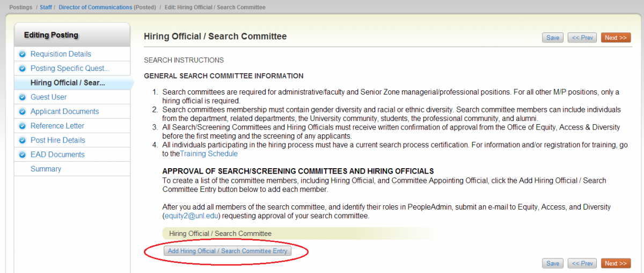The height and width of the screenshot is (273, 644).
Task: Click the equity2@unl.edu email link
Action: click(x=191, y=216)
